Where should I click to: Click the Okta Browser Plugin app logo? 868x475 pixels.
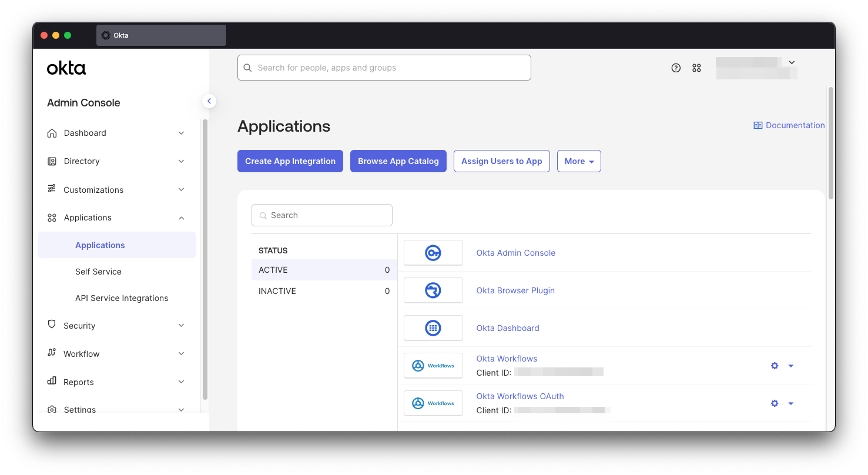click(433, 290)
